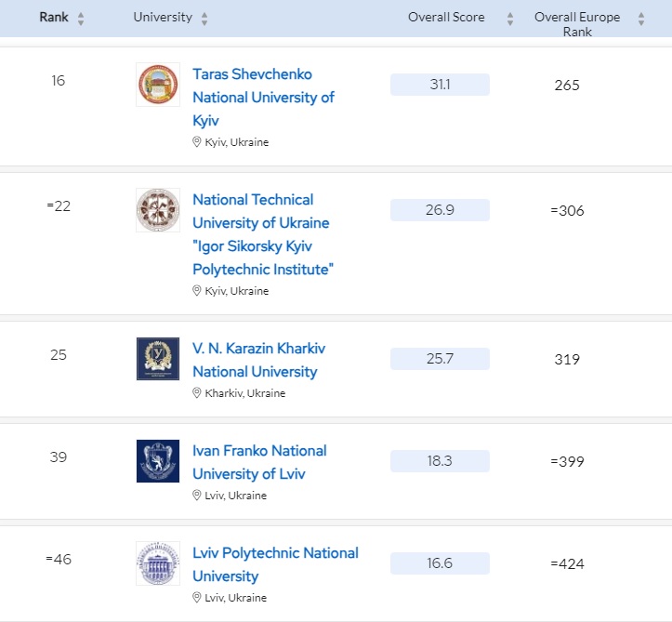Click the 26.9 overall score bar

[440, 210]
